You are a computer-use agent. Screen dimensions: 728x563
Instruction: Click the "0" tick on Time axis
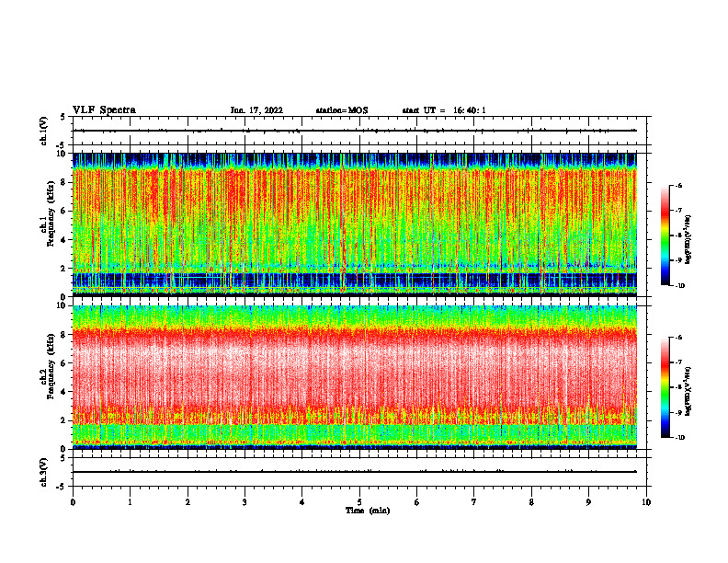73,502
